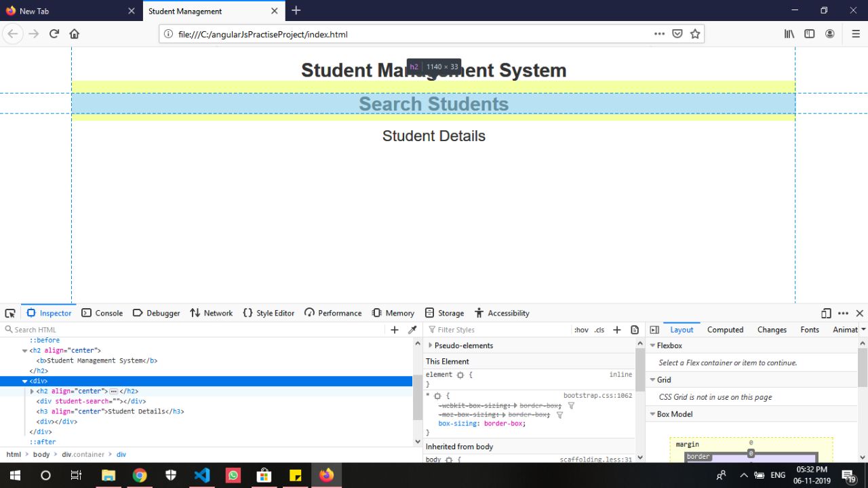Open page actions ellipsis menu
The width and height of the screenshot is (868, 488).
[x=659, y=34]
